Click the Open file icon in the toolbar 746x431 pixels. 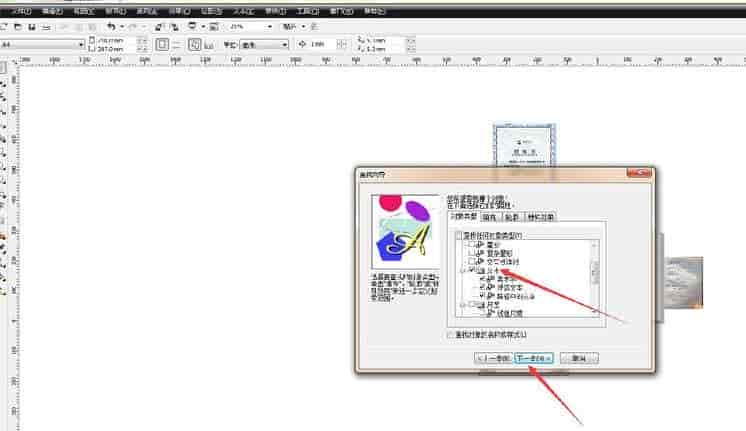[x=18, y=26]
